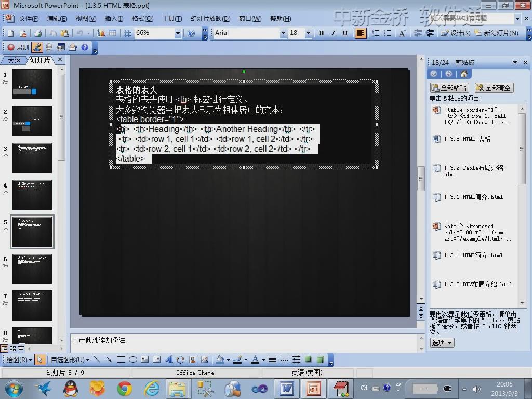532x399 pixels.
Task: Paste clipboard item '1.3.3 DIV布局介绍.html'
Action: (x=474, y=284)
